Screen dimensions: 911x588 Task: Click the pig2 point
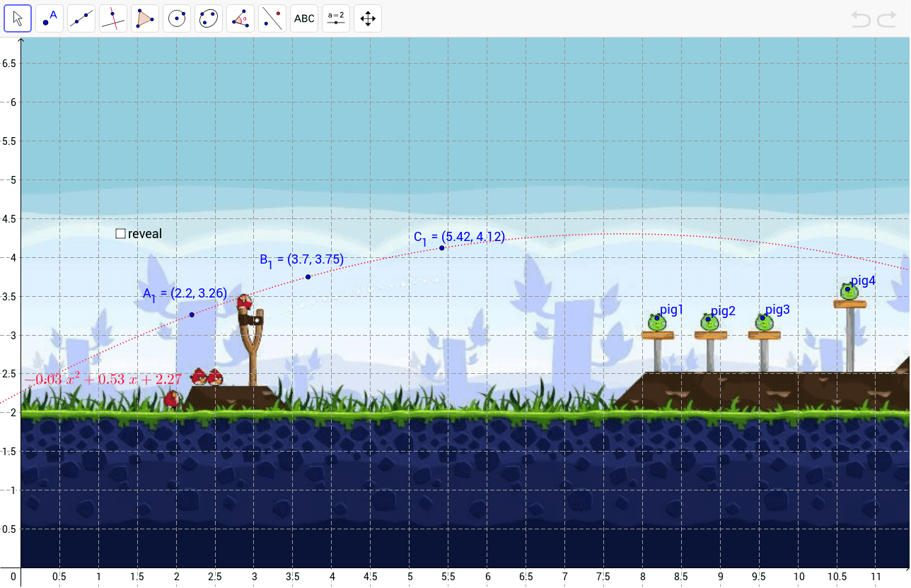pos(708,319)
